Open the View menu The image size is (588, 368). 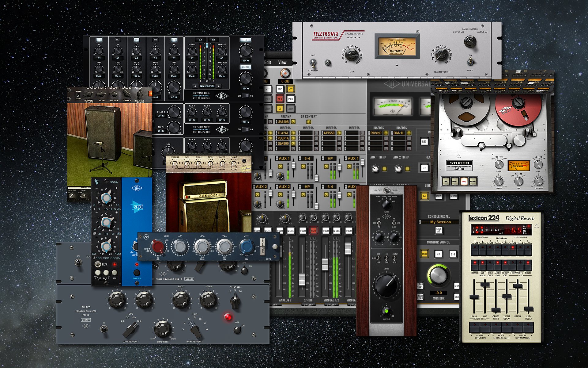coord(282,63)
